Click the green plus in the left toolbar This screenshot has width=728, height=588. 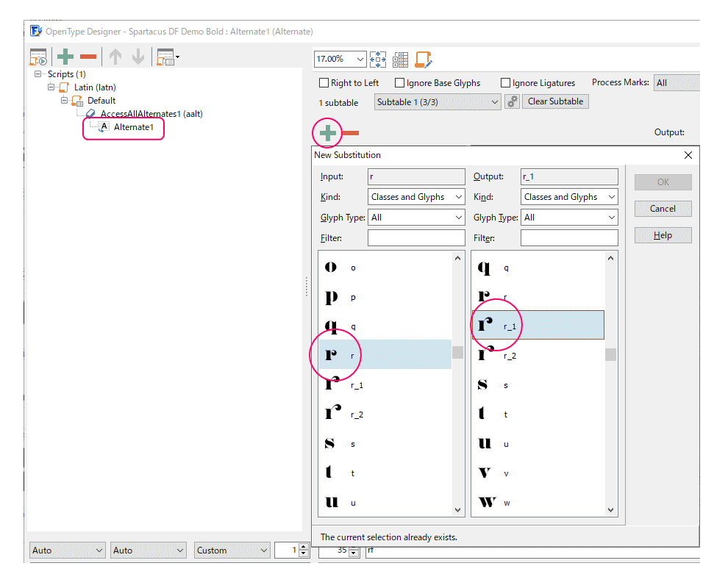tap(66, 57)
